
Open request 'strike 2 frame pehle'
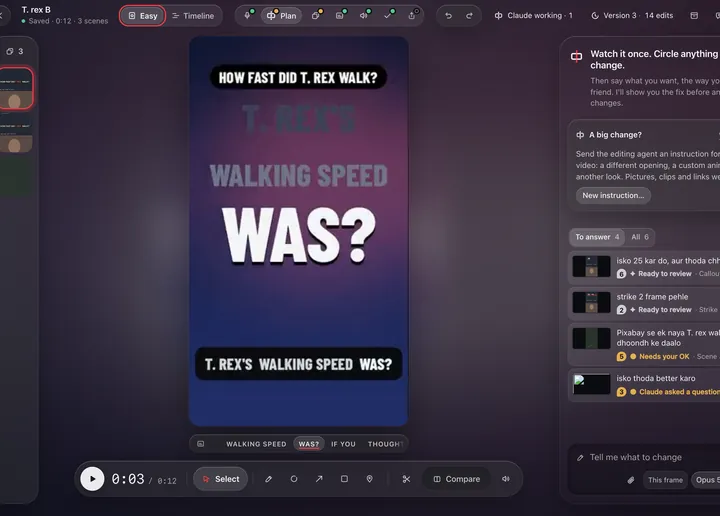coord(644,303)
